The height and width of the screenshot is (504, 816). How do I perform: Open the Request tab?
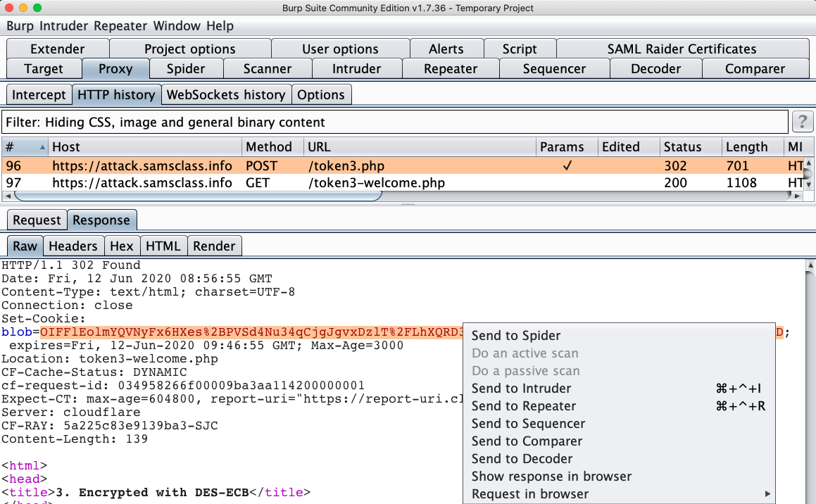tap(37, 220)
